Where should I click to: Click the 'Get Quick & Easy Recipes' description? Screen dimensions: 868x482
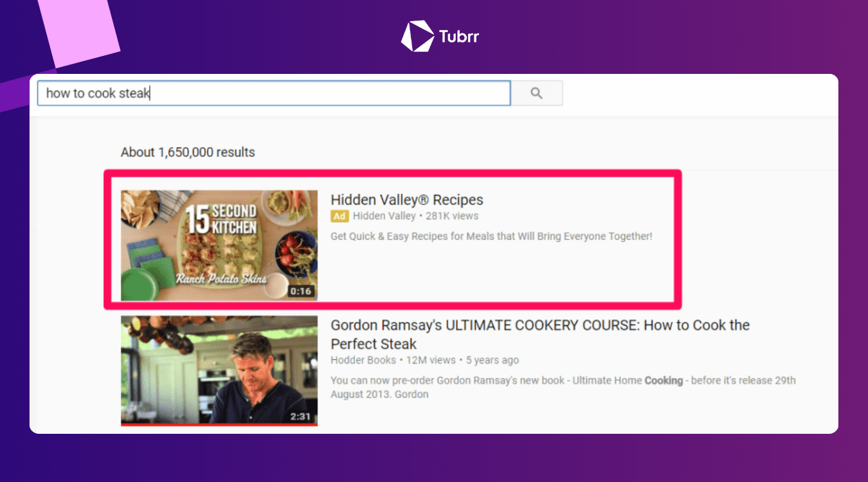tap(491, 236)
